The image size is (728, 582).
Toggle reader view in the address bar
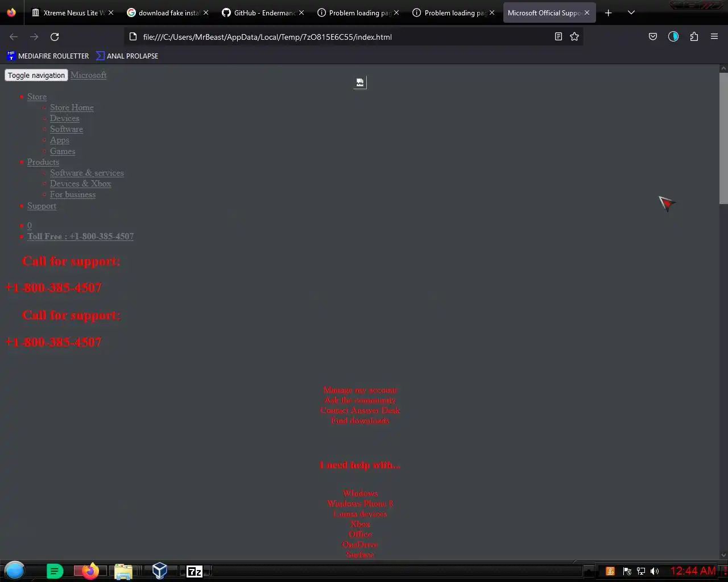point(559,37)
